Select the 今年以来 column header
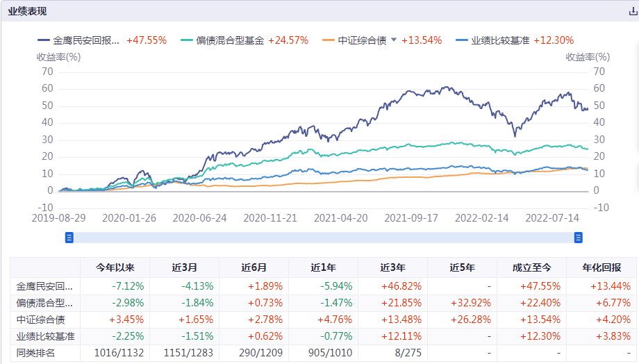Viewport: 639px width, 364px height. pyautogui.click(x=115, y=267)
